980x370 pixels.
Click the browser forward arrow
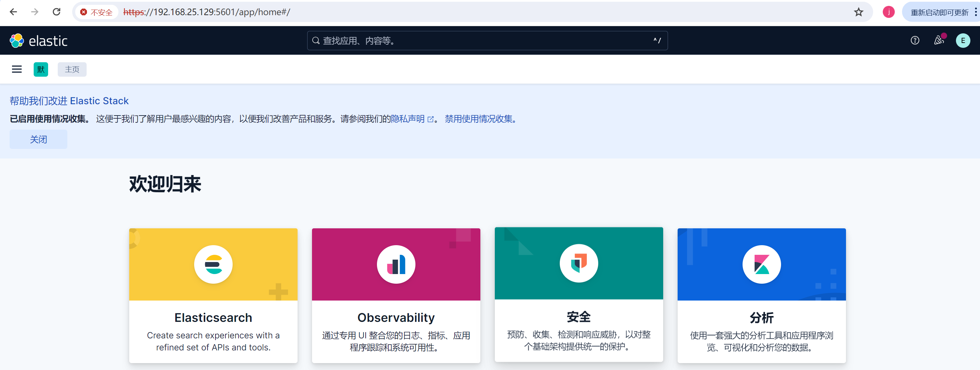click(35, 12)
